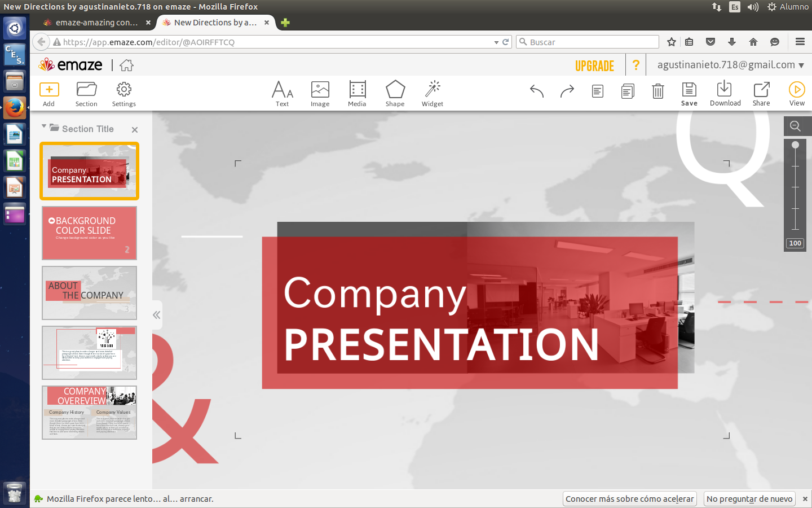The image size is (812, 508).
Task: Open the Alumno session menu
Action: (788, 7)
